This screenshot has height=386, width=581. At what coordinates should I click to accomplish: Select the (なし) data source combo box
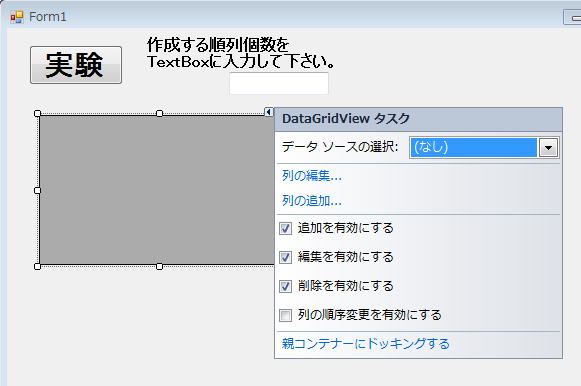click(x=484, y=148)
